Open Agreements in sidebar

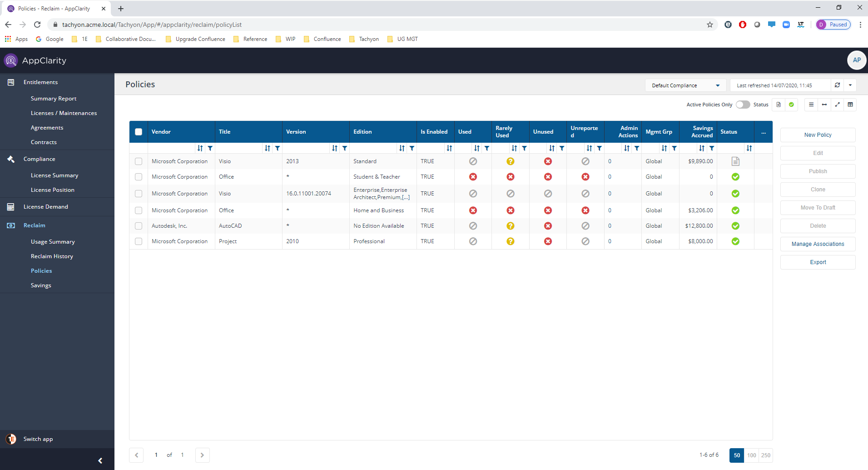[x=47, y=128]
